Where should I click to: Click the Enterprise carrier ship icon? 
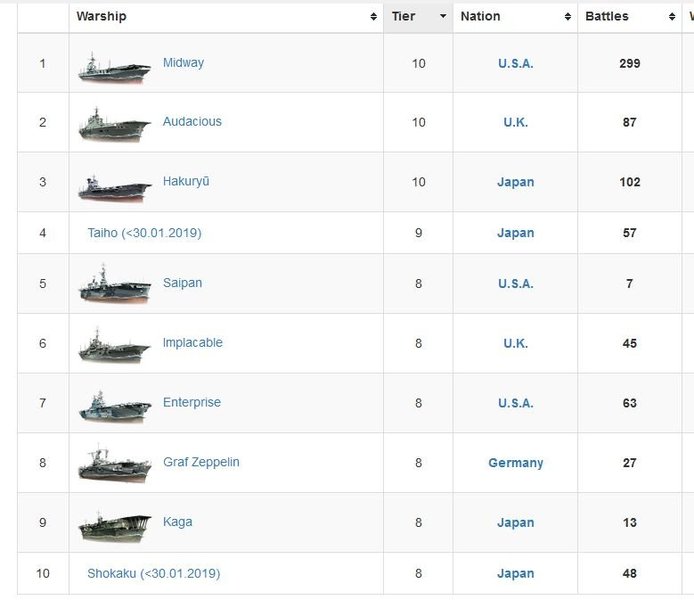(x=114, y=405)
